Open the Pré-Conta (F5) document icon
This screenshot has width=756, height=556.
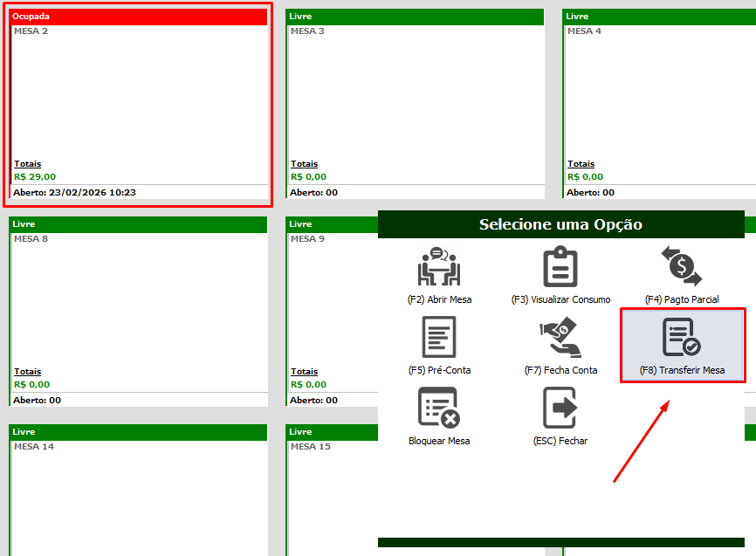(x=439, y=337)
